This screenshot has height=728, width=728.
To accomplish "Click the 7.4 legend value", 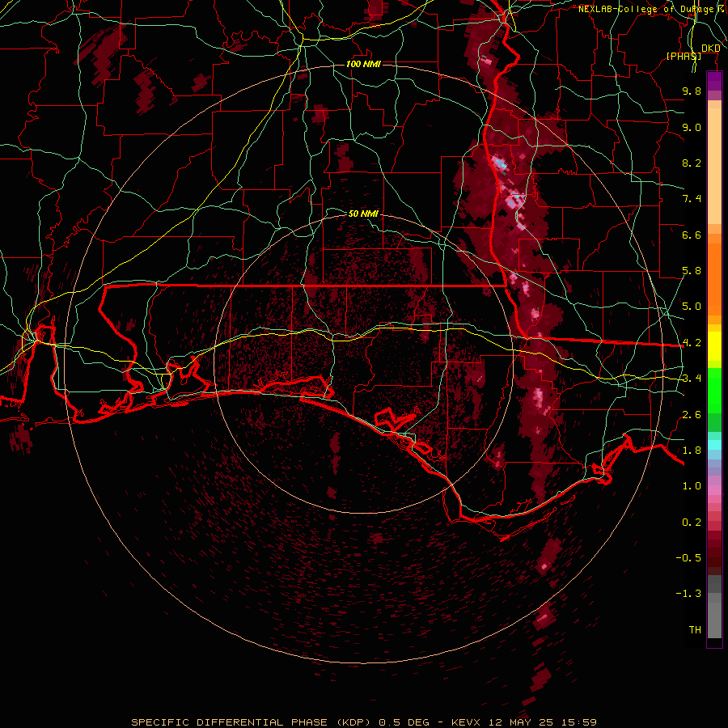I will pos(692,199).
